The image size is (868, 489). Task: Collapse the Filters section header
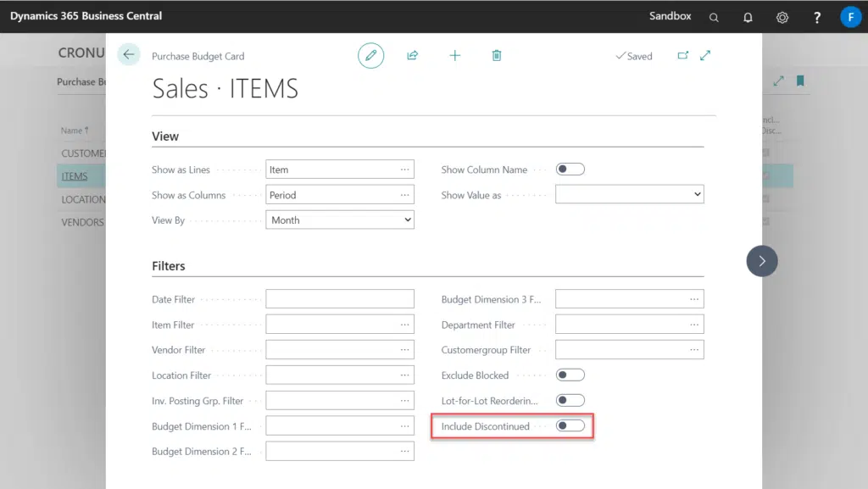click(x=169, y=266)
